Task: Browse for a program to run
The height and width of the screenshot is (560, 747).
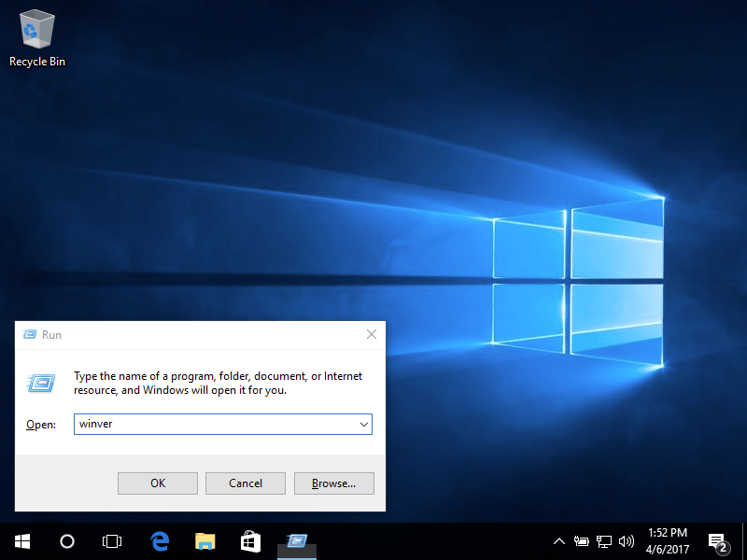Action: 333,483
